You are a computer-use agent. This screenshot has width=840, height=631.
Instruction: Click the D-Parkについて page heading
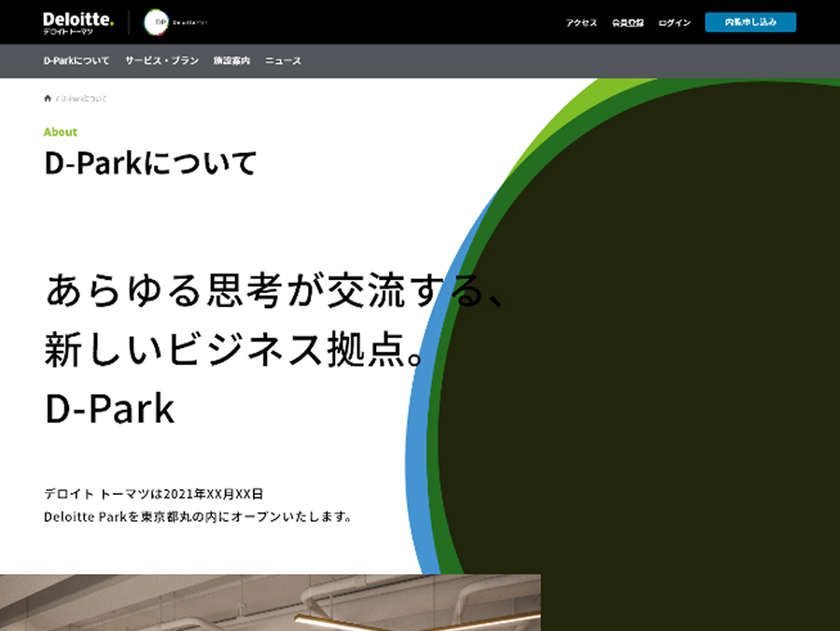(149, 163)
